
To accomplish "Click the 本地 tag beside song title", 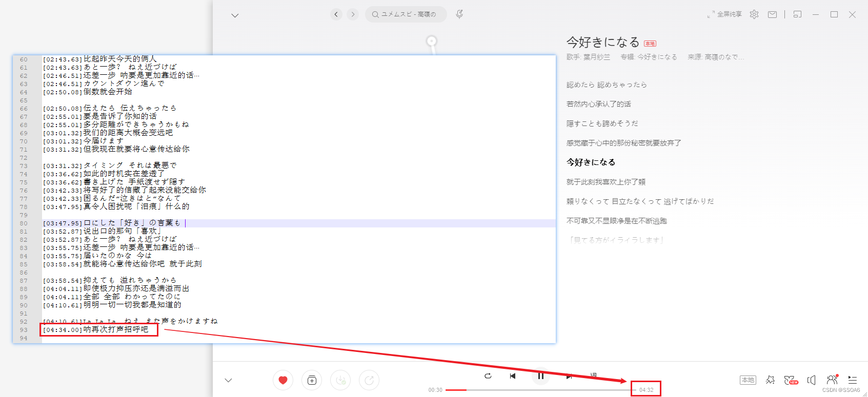I will coord(650,44).
